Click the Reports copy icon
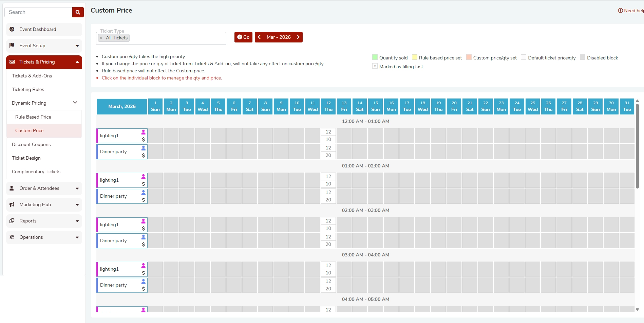This screenshot has width=644, height=323. click(12, 221)
